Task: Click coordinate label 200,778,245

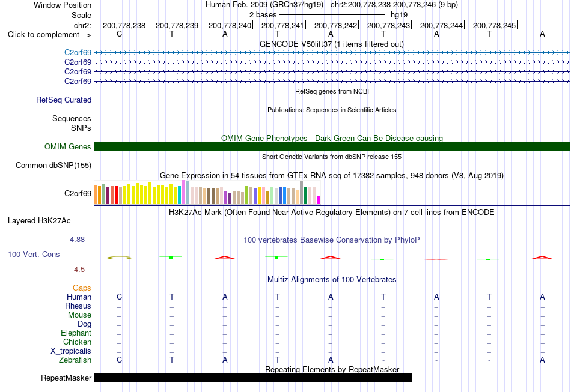Action: (494, 25)
